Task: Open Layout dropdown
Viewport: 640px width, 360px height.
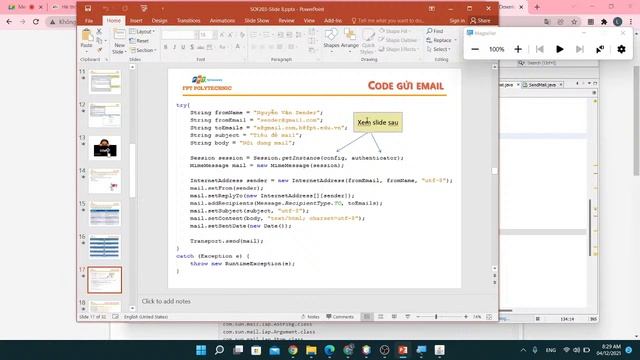Action: tap(142, 31)
